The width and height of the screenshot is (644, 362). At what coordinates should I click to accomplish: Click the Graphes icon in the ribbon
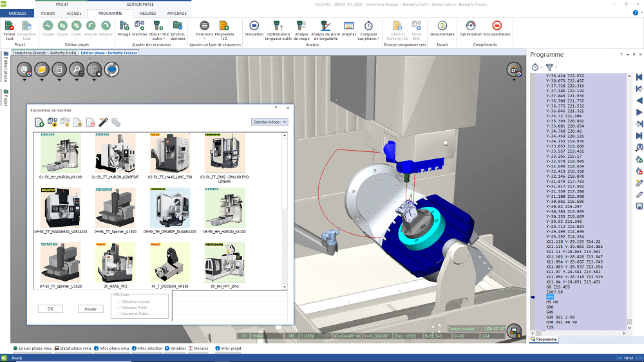(x=349, y=25)
